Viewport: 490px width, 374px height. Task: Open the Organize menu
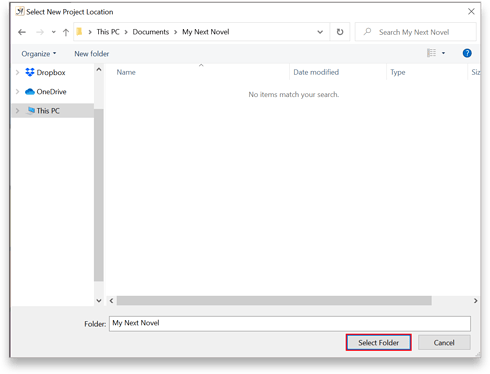pos(39,54)
